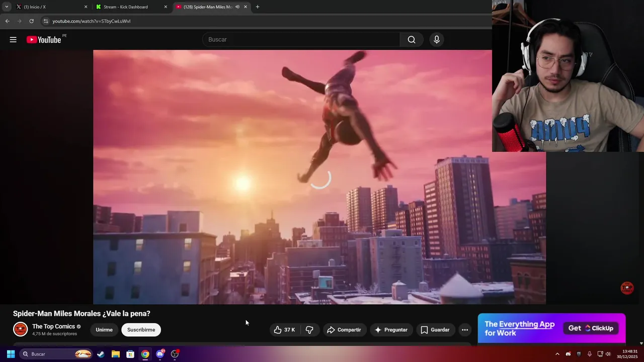Screen dimensions: 644x362
Task: Close the Inicio / X tab
Action: click(x=86, y=7)
